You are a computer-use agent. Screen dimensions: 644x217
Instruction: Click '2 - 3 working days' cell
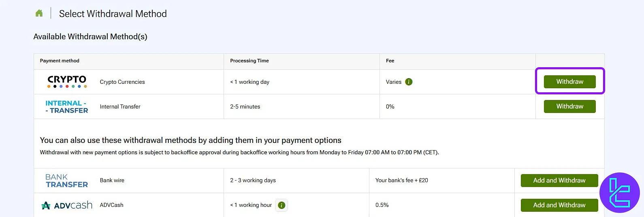(253, 180)
